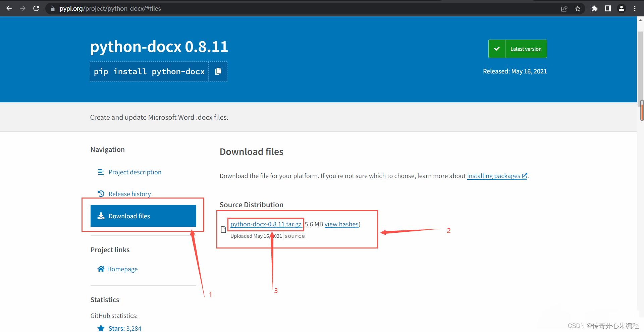Share this page via share icon
This screenshot has height=332, width=644.
tap(564, 9)
